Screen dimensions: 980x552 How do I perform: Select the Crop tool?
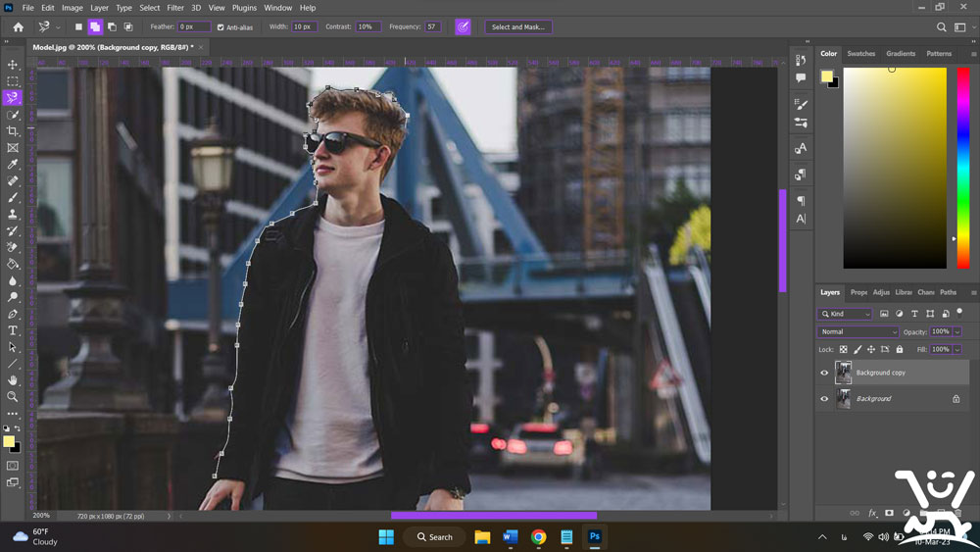pos(13,131)
